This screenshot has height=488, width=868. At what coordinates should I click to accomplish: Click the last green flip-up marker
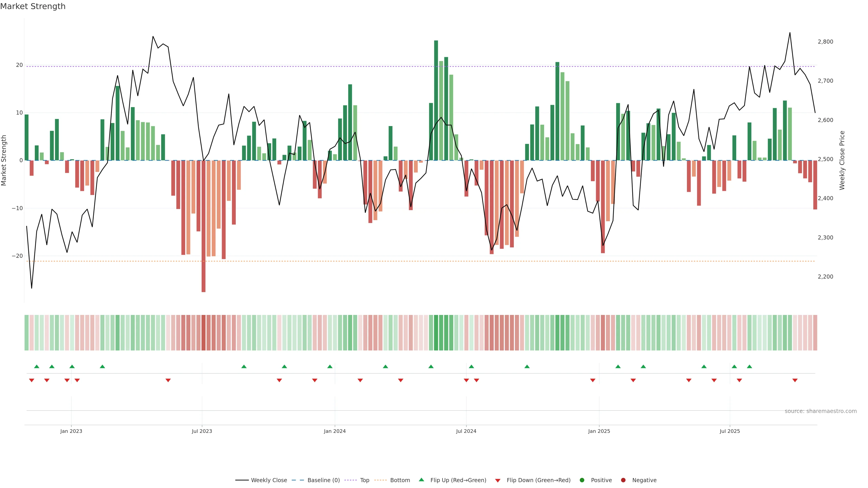pos(749,366)
